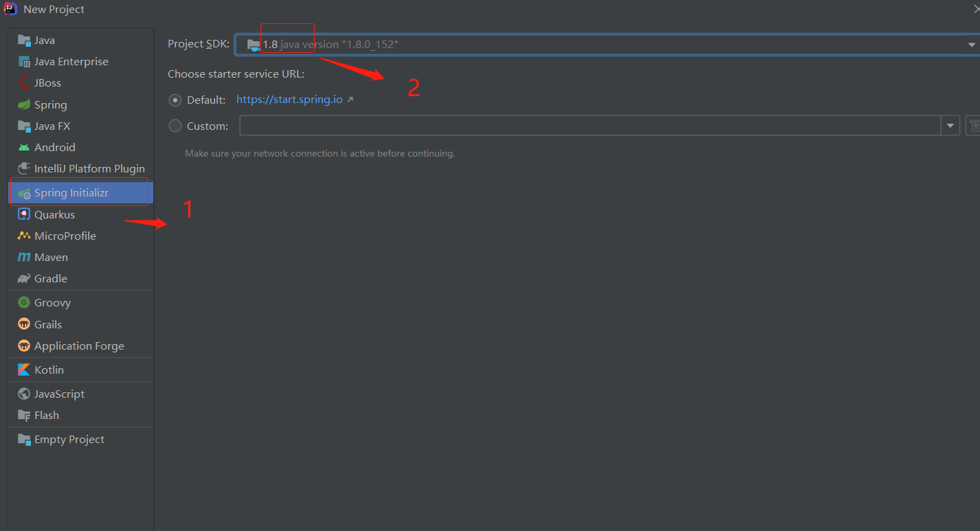Expand the Custom URL history dropdown arrow
The height and width of the screenshot is (531, 980).
pos(950,126)
